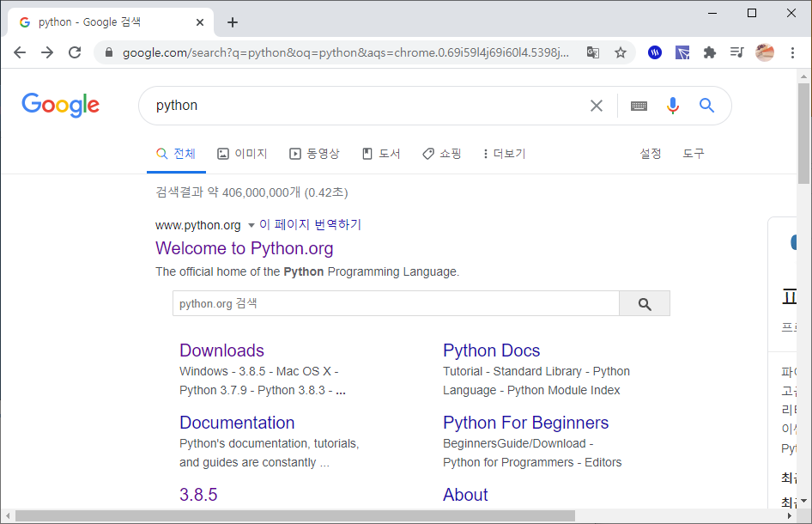Viewport: 812px width, 524px height.
Task: Click the scroll up arrow
Action: 803,76
